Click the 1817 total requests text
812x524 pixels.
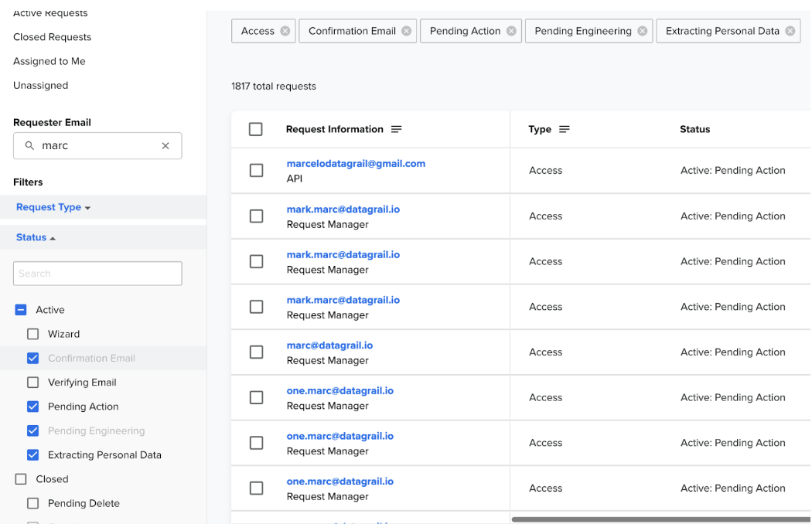tap(274, 87)
